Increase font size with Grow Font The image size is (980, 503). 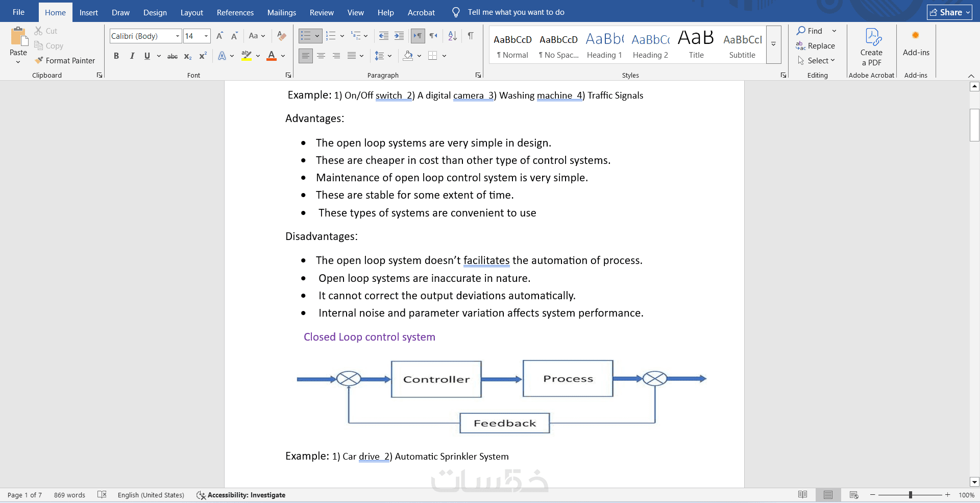[219, 36]
